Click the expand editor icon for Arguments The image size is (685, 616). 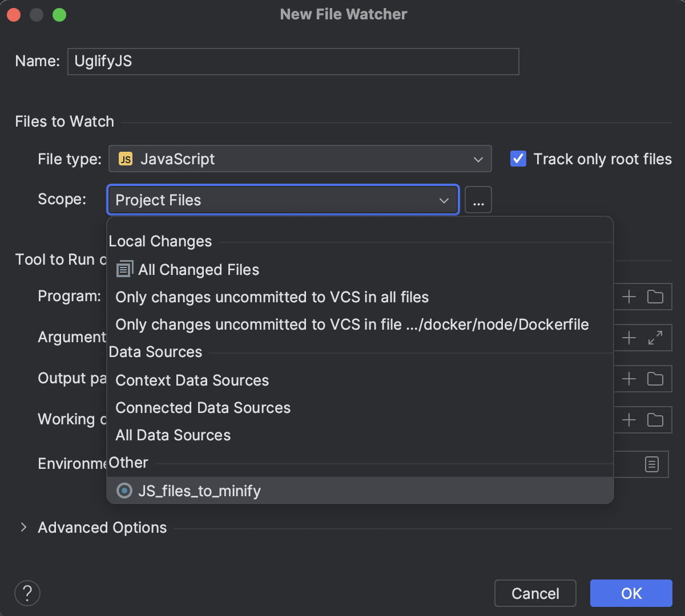coord(655,338)
